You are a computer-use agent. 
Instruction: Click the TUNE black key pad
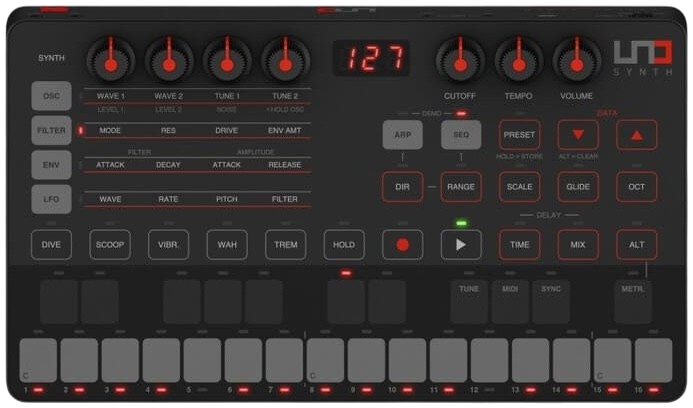469,301
